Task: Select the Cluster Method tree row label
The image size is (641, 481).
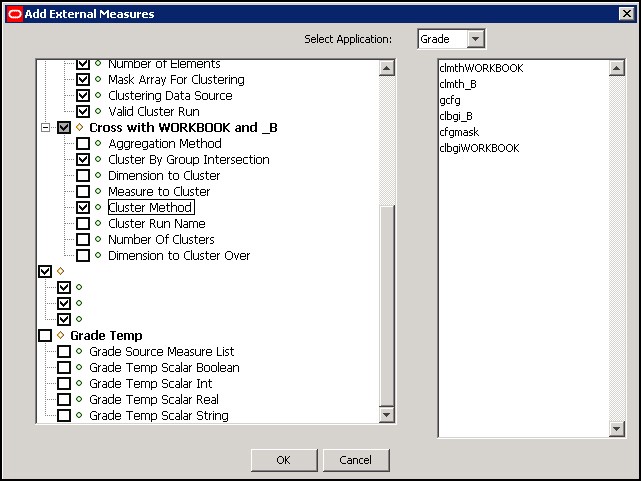Action: tap(151, 207)
